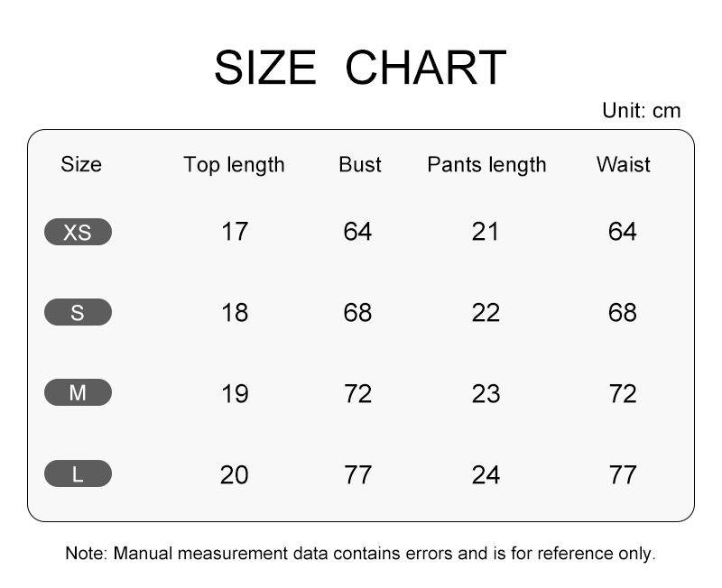The height and width of the screenshot is (588, 722).
Task: Select the L waist value 77
Action: (x=623, y=474)
